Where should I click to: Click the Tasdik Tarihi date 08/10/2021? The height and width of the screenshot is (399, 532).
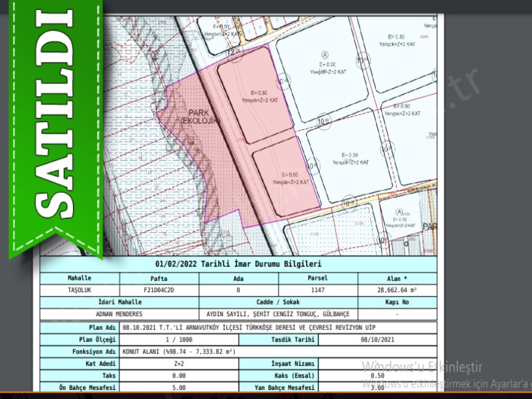coord(377,340)
